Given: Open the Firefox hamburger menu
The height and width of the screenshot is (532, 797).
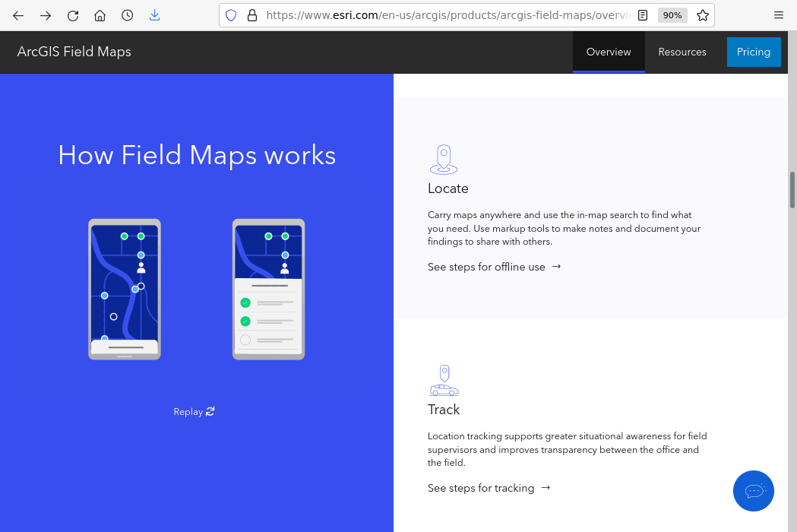Looking at the screenshot, I should 779,15.
